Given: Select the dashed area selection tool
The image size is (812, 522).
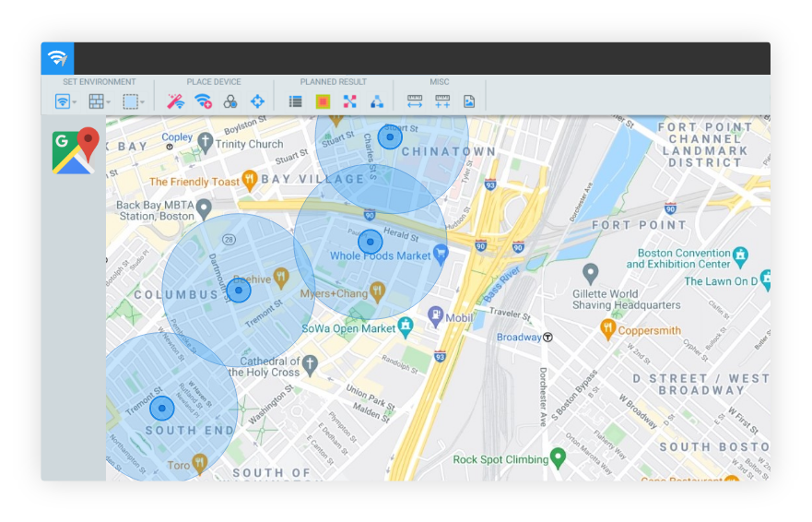Looking at the screenshot, I should click(130, 101).
